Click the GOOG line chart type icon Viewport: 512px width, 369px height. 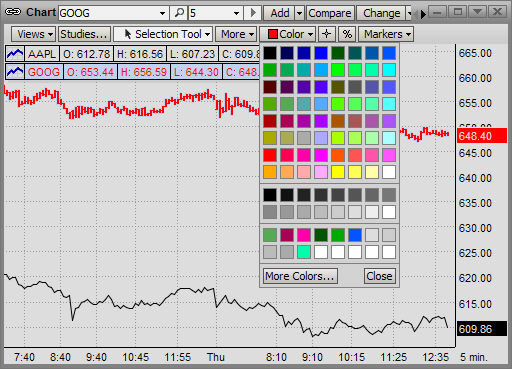[15, 72]
